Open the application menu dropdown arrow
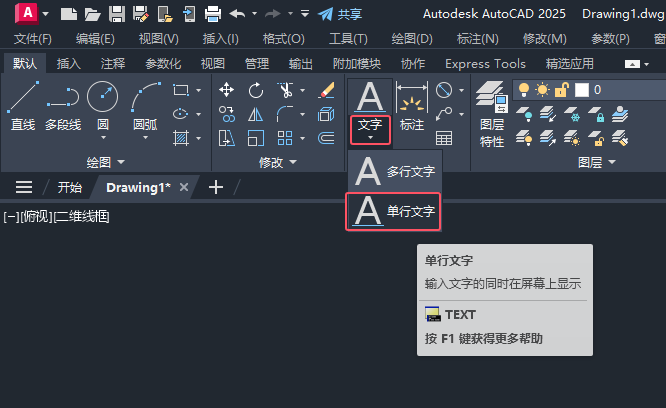This screenshot has width=666, height=408. [x=45, y=14]
